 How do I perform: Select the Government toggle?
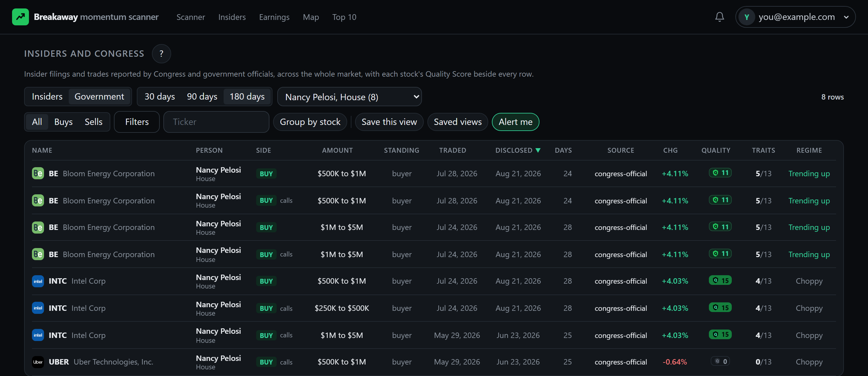pyautogui.click(x=99, y=97)
